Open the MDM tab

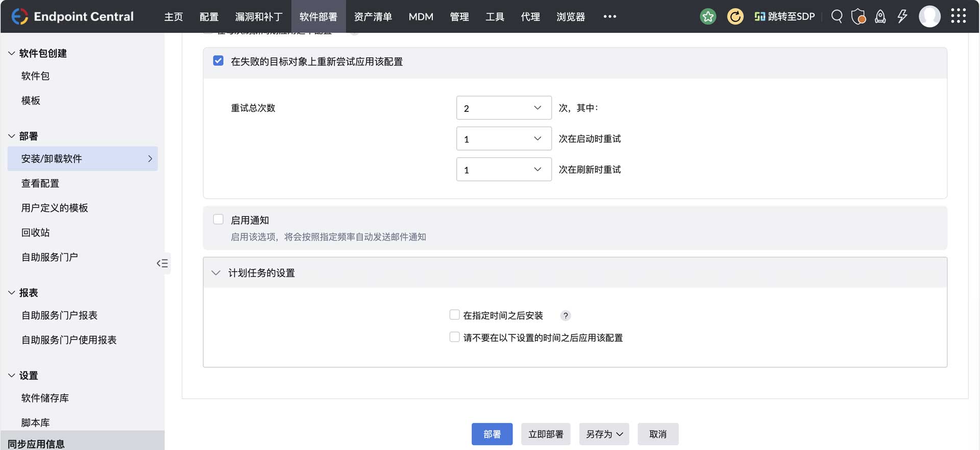(x=421, y=16)
